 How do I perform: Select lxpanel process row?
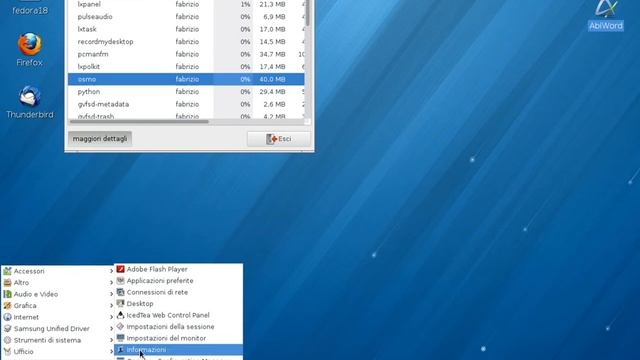pyautogui.click(x=186, y=4)
